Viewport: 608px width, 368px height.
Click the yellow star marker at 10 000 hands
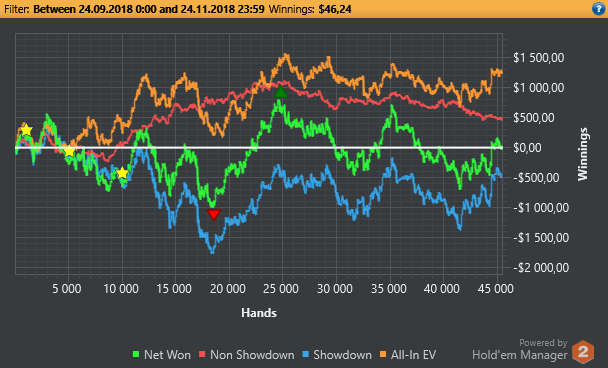click(x=122, y=173)
